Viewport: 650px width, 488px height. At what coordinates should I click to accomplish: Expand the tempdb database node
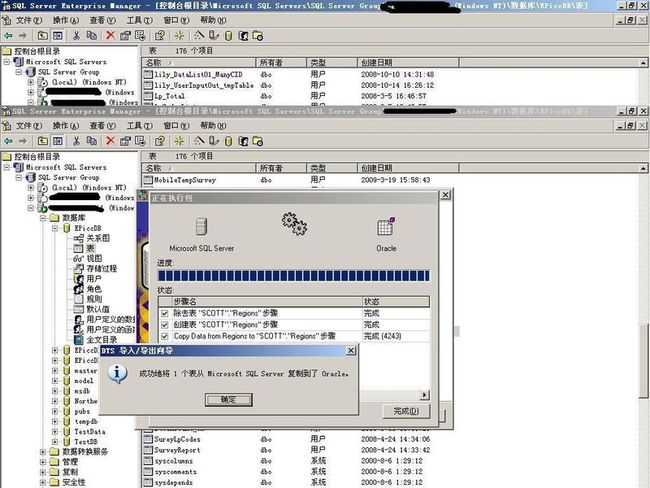(55, 422)
